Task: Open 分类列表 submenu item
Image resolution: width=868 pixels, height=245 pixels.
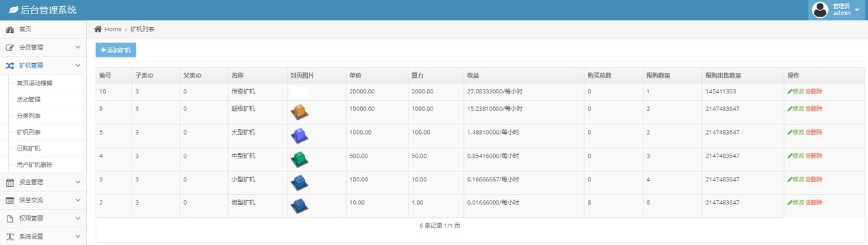Action: point(28,116)
